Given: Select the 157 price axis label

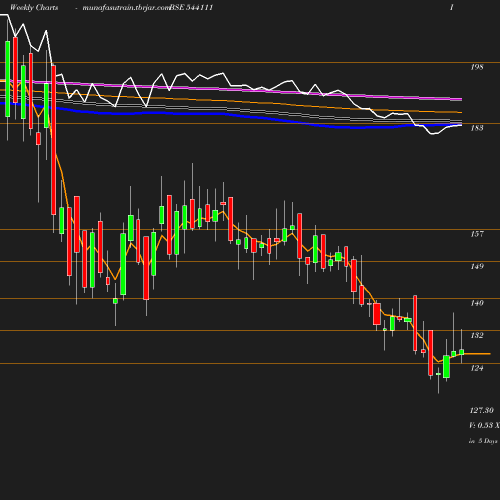Looking at the screenshot, I should point(477,234).
